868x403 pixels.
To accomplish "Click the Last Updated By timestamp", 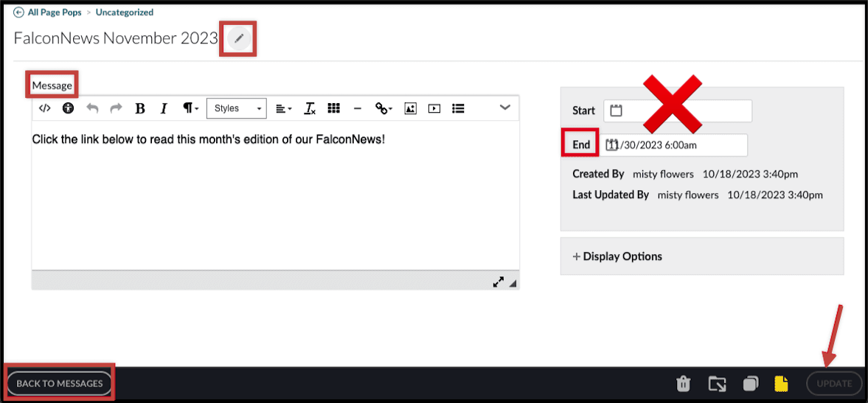I will (775, 195).
